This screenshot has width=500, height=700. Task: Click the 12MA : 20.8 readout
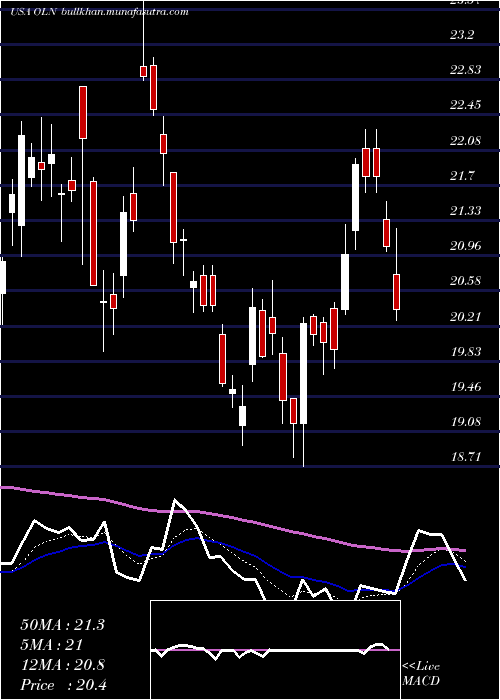tap(62, 665)
